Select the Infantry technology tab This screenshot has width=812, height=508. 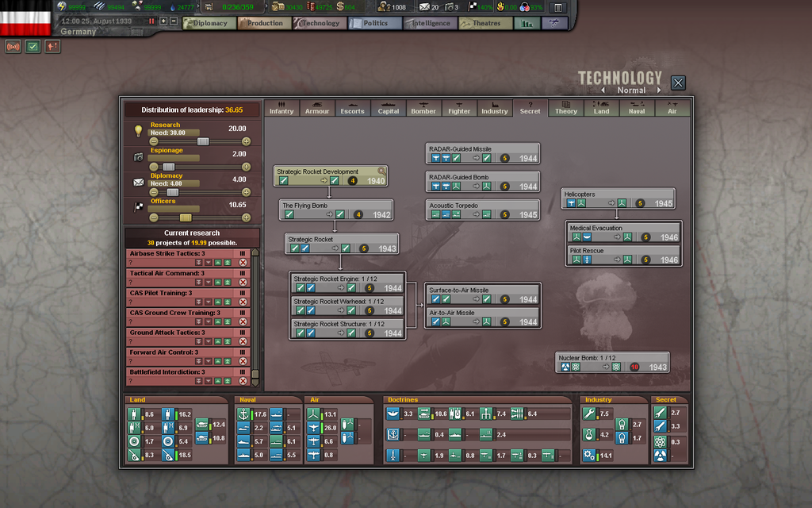point(282,108)
